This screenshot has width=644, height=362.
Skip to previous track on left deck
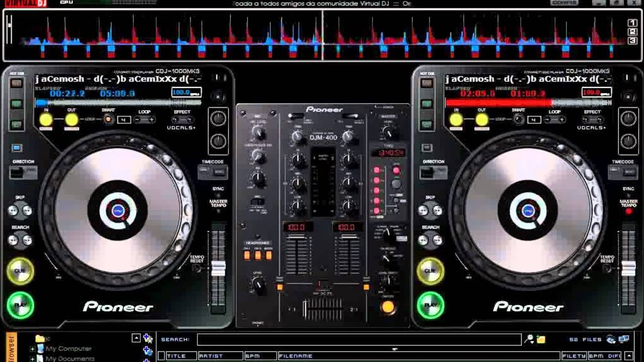[14, 211]
